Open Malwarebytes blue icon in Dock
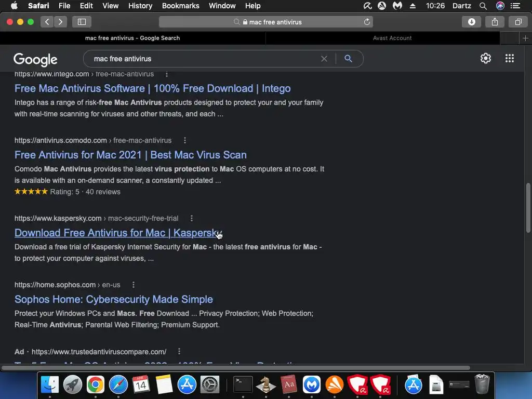The image size is (532, 399). tap(312, 385)
